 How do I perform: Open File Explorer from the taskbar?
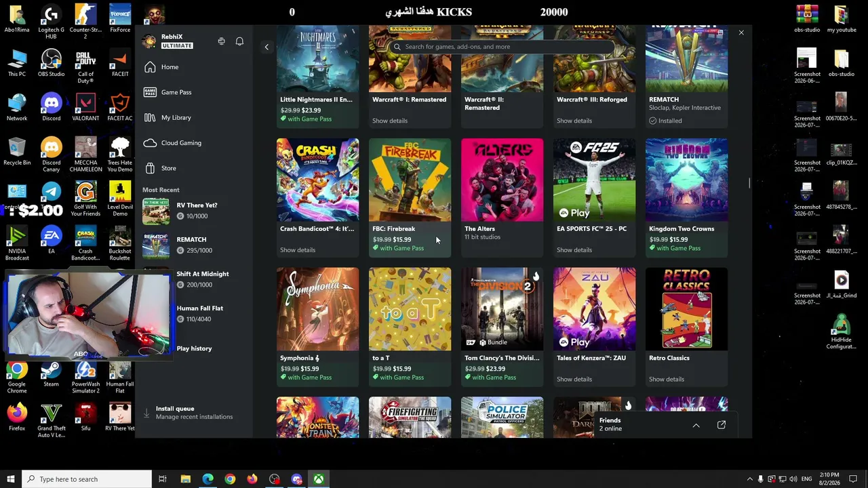(185, 479)
